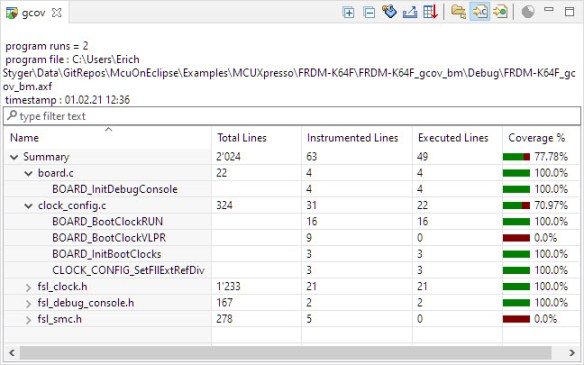Click the timestamp 01.02.21 12:36 text
Image resolution: width=584 pixels, height=365 pixels.
(x=67, y=100)
